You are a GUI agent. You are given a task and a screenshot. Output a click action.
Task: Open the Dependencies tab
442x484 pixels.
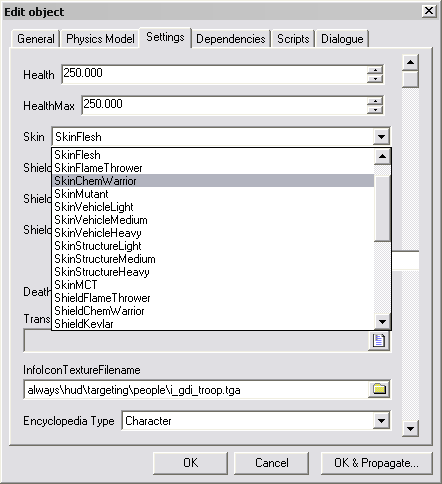(231, 39)
